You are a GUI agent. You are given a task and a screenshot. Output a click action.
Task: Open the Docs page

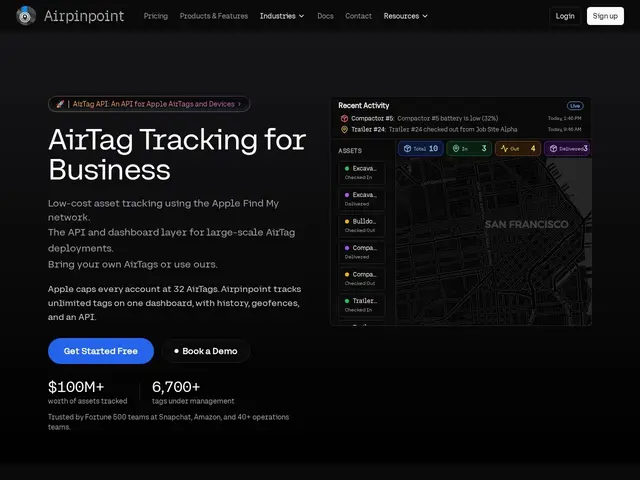click(x=325, y=16)
